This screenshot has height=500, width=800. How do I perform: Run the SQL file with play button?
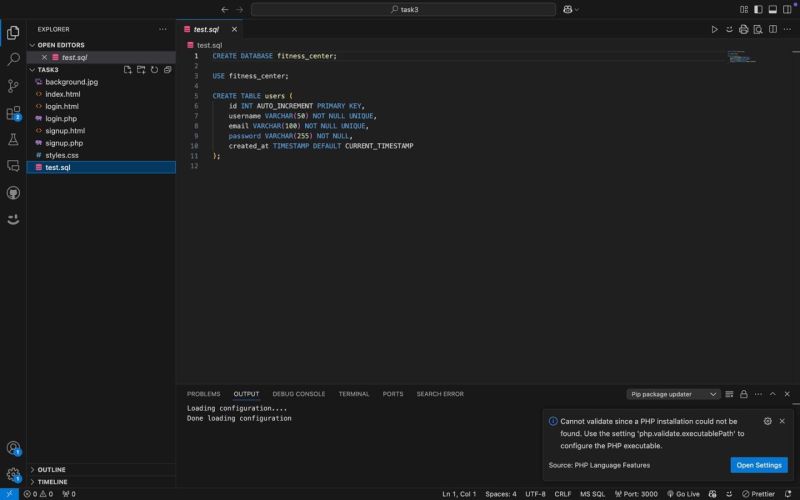click(714, 30)
